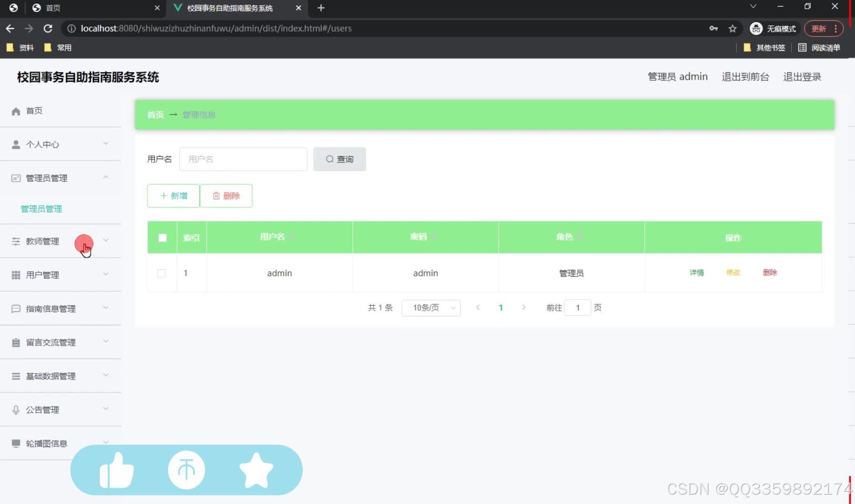Viewport: 855px width, 504px height.
Task: Open 指南信息管理 via its speech bubble icon
Action: point(15,308)
